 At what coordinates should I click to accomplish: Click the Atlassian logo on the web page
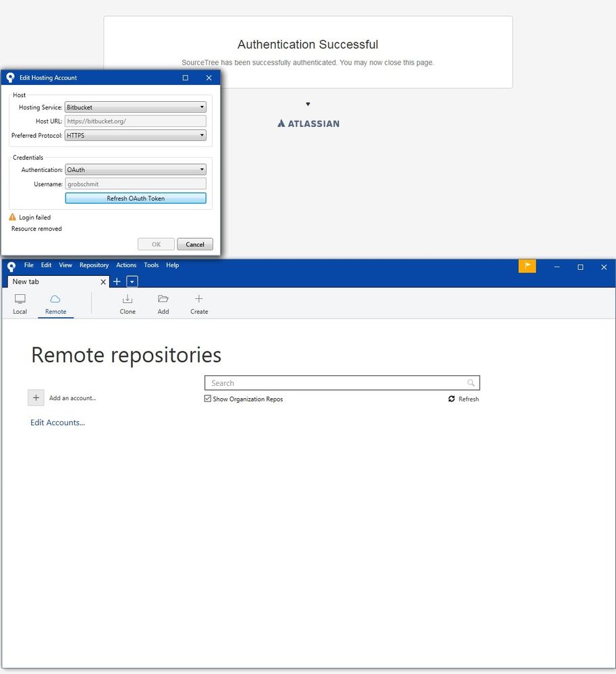pyautogui.click(x=308, y=123)
